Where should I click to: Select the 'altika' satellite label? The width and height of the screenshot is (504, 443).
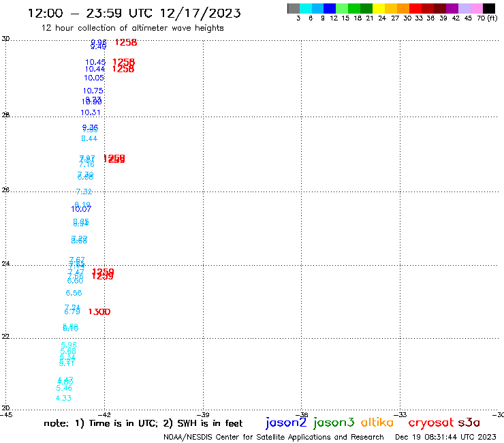tap(377, 422)
